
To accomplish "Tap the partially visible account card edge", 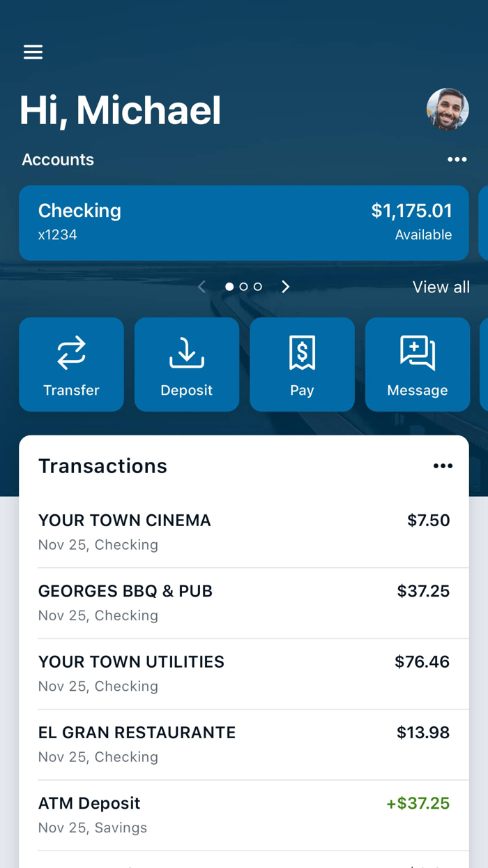I will tap(484, 223).
